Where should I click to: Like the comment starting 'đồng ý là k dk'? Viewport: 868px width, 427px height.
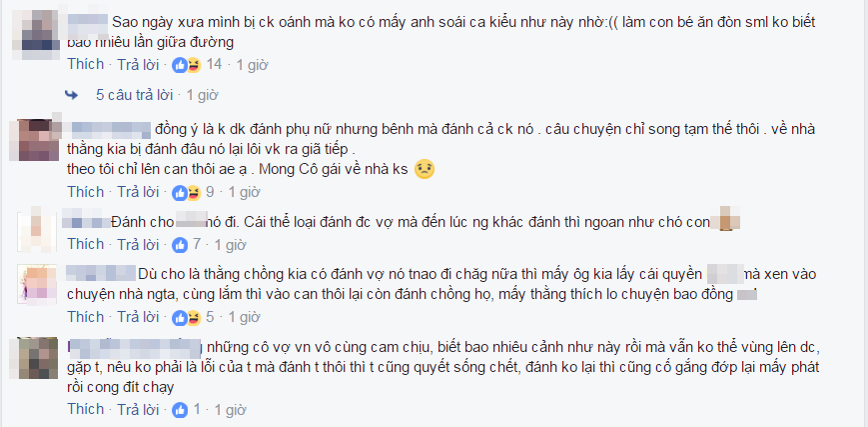tap(86, 192)
